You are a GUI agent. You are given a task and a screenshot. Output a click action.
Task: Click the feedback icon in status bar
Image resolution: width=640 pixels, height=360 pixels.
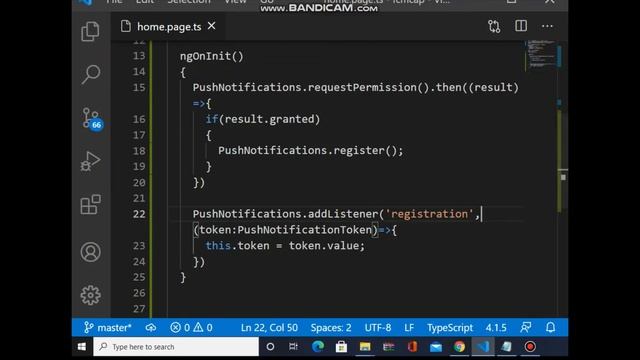pyautogui.click(x=526, y=327)
